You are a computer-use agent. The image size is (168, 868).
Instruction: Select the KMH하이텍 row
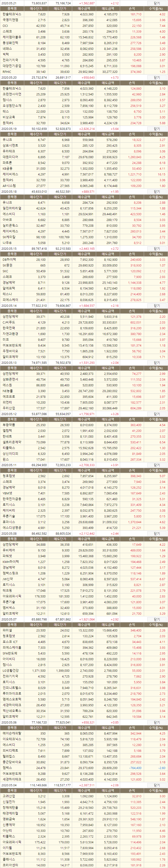point(84,562)
